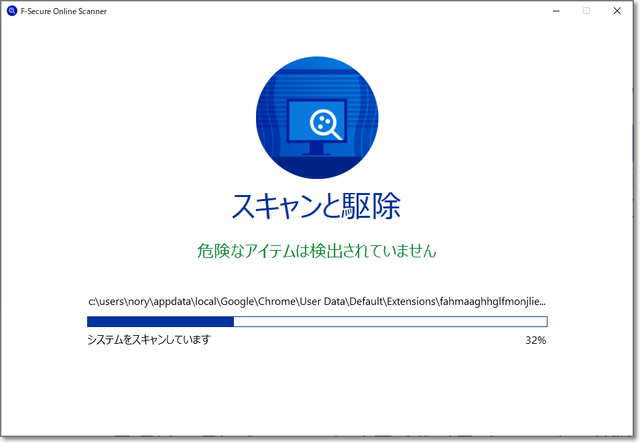Click the greyed-out maximize window button
This screenshot has height=443, width=640.
(587, 10)
